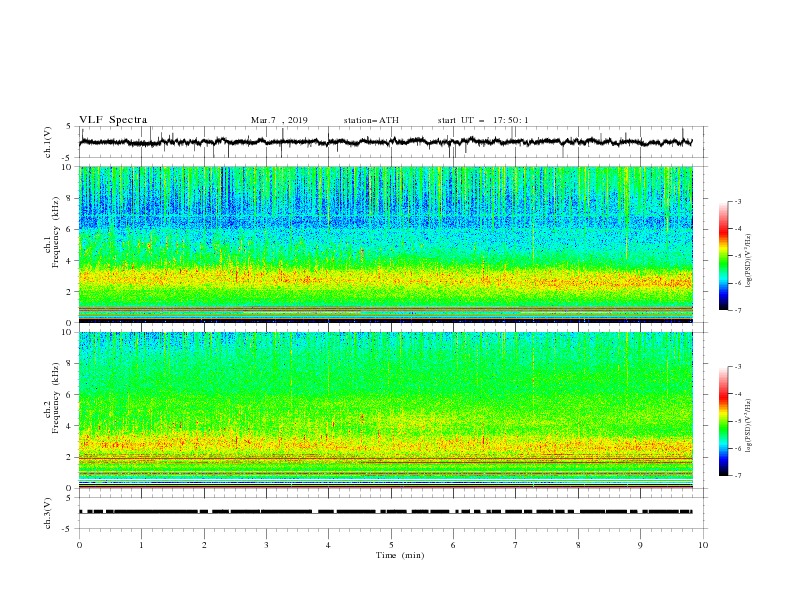Select the date text "Mar.7 , 2019"
The height and width of the screenshot is (612, 792).
pos(279,120)
